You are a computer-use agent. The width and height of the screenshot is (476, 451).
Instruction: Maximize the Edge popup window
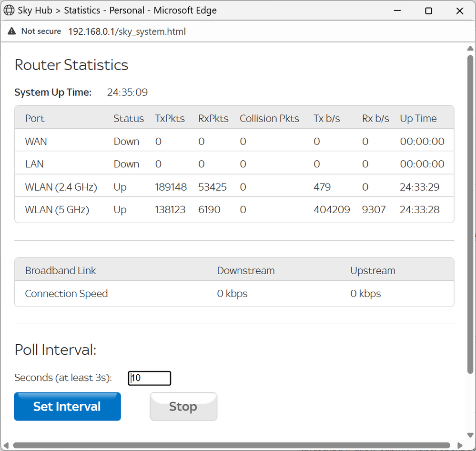tap(428, 10)
